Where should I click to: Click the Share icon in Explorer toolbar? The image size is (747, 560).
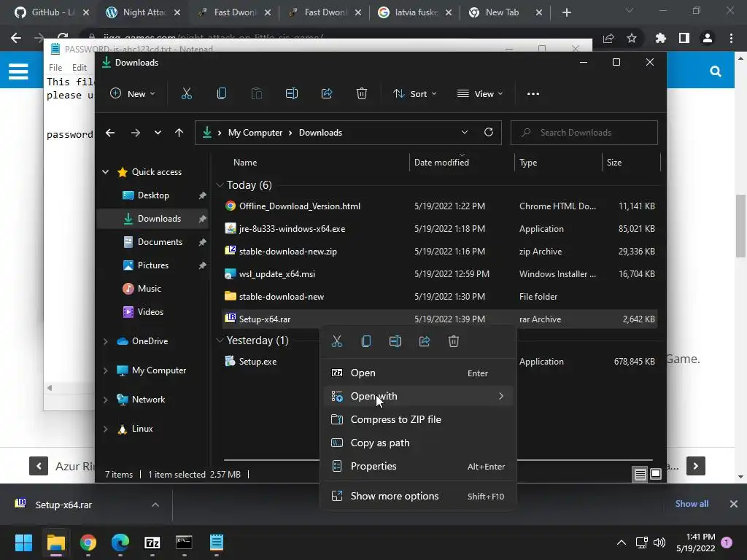click(x=327, y=94)
